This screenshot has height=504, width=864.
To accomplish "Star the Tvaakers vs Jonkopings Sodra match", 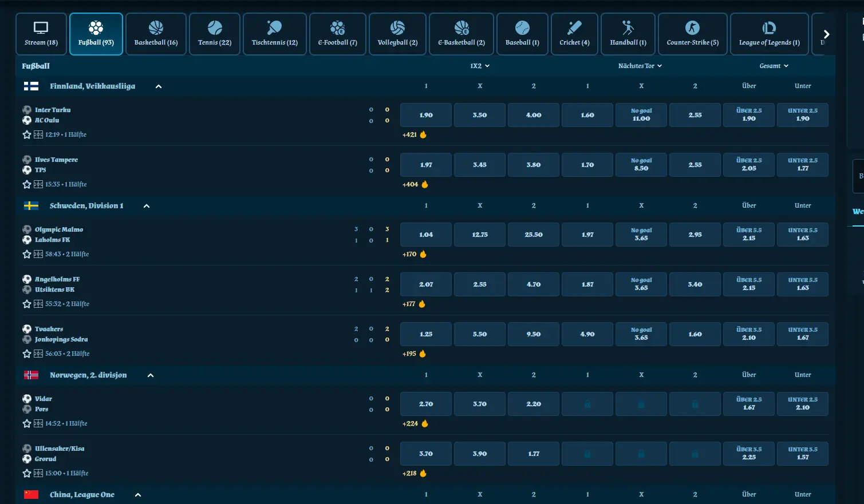I will pyautogui.click(x=27, y=354).
